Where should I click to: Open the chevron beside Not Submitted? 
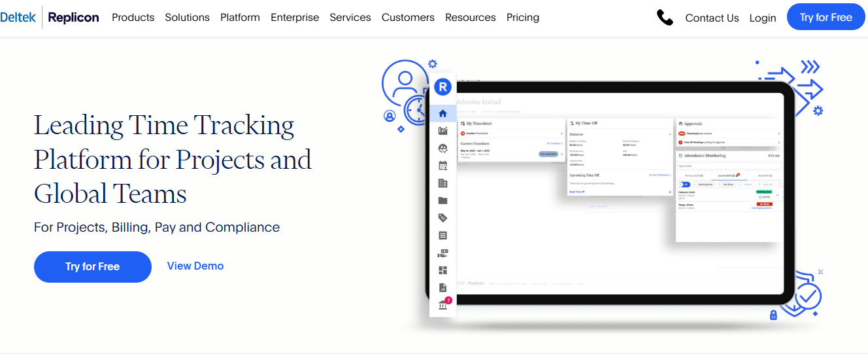561,154
